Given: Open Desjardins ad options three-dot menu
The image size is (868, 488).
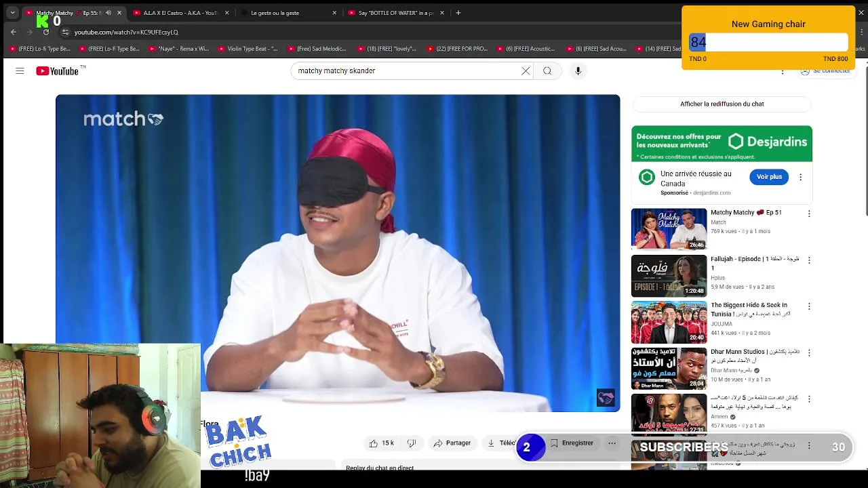Looking at the screenshot, I should 800,177.
